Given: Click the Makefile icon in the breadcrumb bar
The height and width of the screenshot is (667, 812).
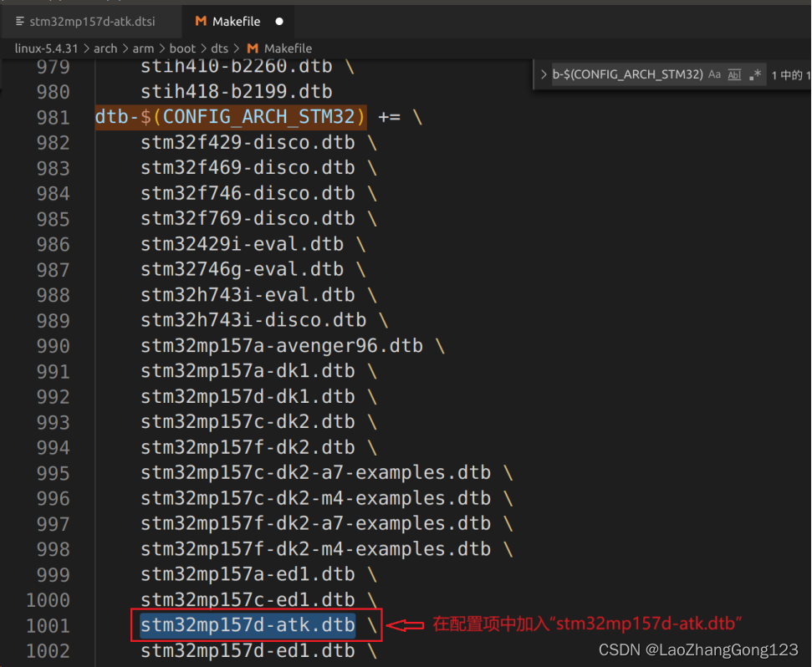Looking at the screenshot, I should pos(253,48).
